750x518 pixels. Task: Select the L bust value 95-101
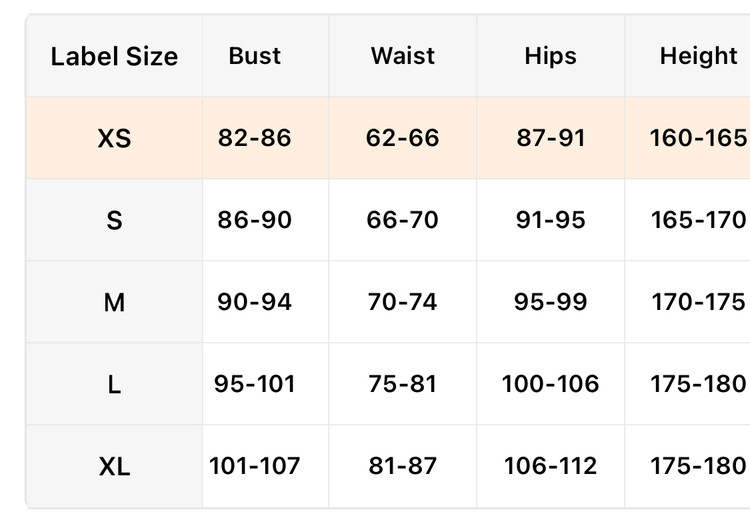255,384
